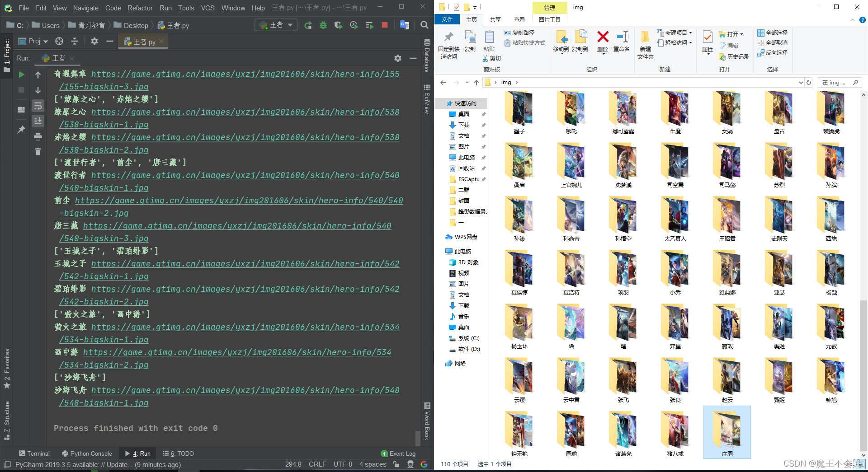Click the down-stack-trace arrow in Run panel
Image resolution: width=868 pixels, height=472 pixels.
[x=38, y=90]
